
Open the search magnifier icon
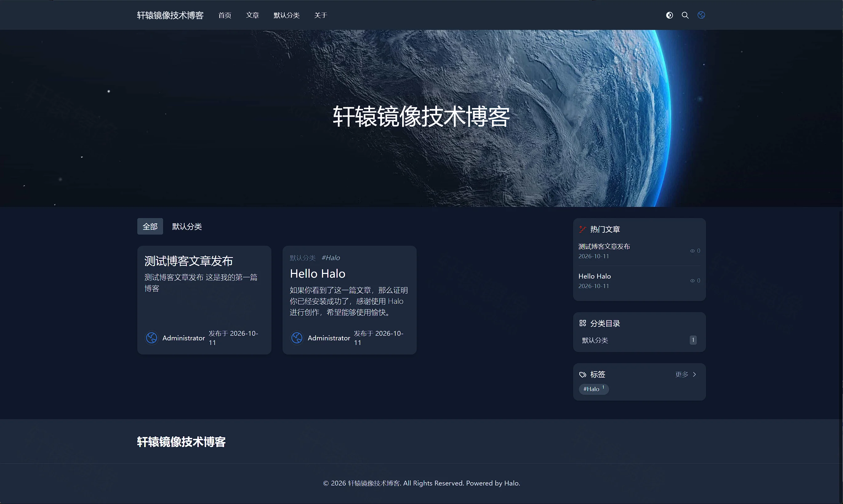pos(685,15)
